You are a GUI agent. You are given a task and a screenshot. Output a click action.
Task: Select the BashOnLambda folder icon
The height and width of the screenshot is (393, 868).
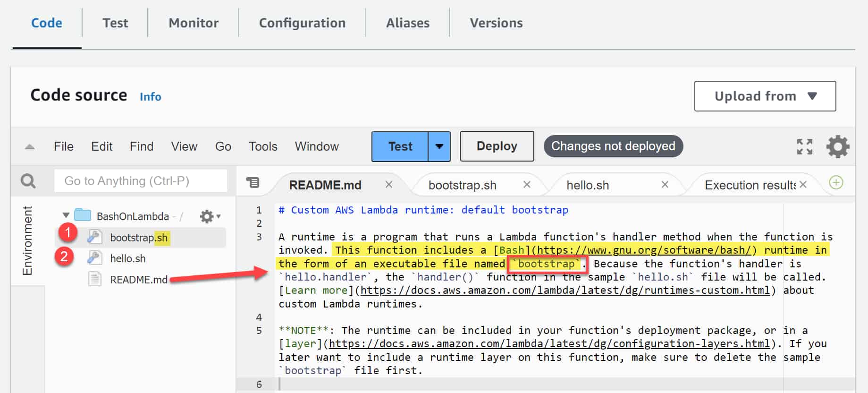point(83,215)
